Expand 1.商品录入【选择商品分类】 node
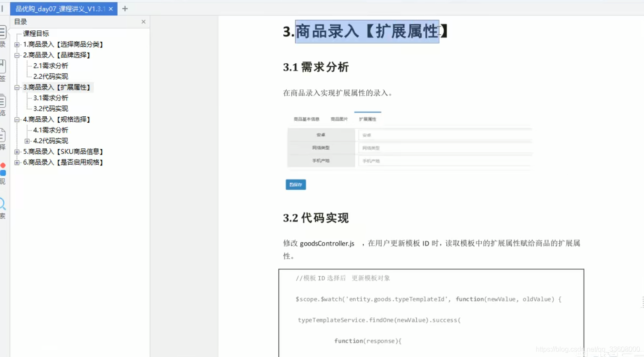644x357 pixels. pos(17,44)
